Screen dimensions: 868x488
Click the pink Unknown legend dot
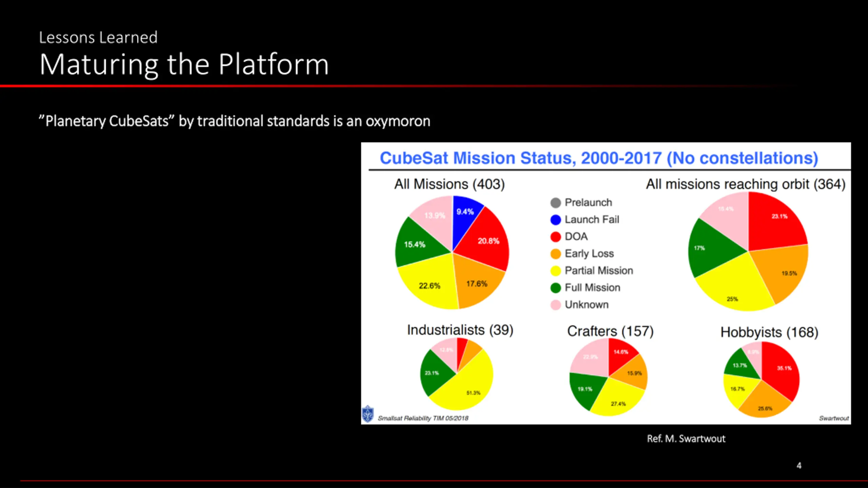click(555, 305)
